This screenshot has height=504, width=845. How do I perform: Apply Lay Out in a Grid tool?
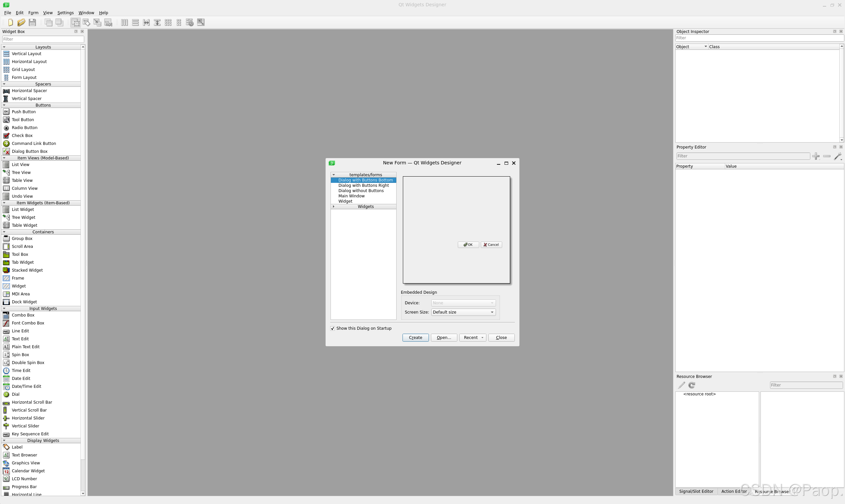(x=168, y=22)
